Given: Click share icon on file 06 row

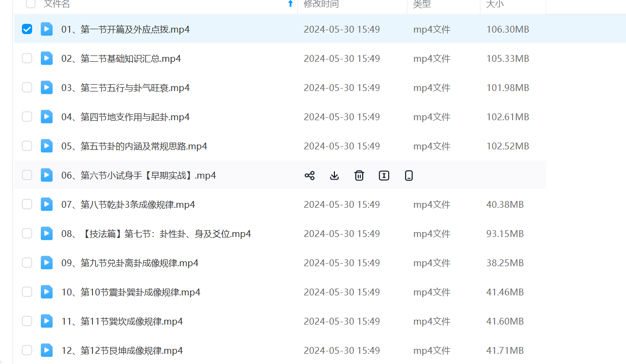Looking at the screenshot, I should coord(309,176).
